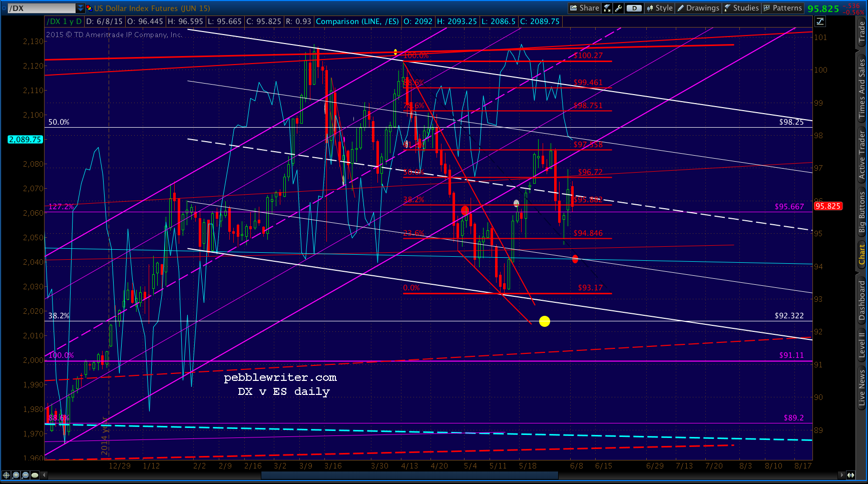868x484 pixels.
Task: Click the '6/8' date on time axis
Action: (x=577, y=465)
